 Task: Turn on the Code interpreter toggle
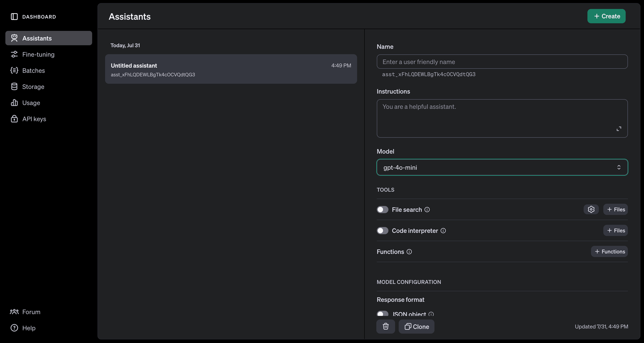pyautogui.click(x=382, y=231)
